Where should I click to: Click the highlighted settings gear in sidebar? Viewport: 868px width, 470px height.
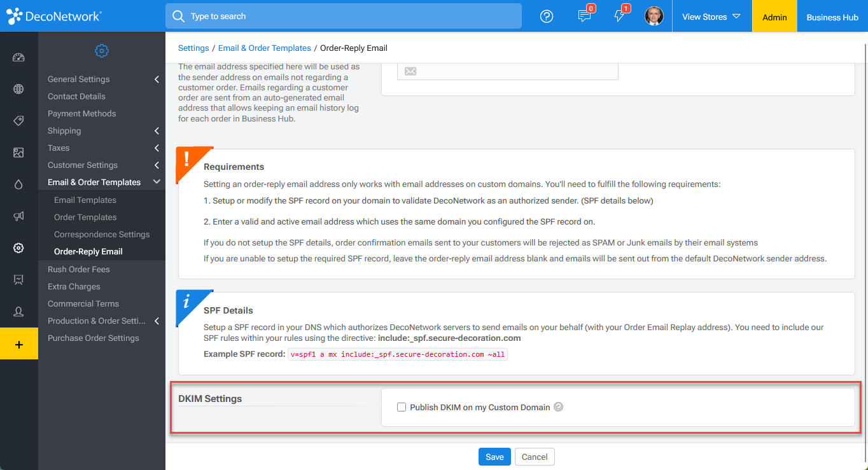click(x=19, y=248)
